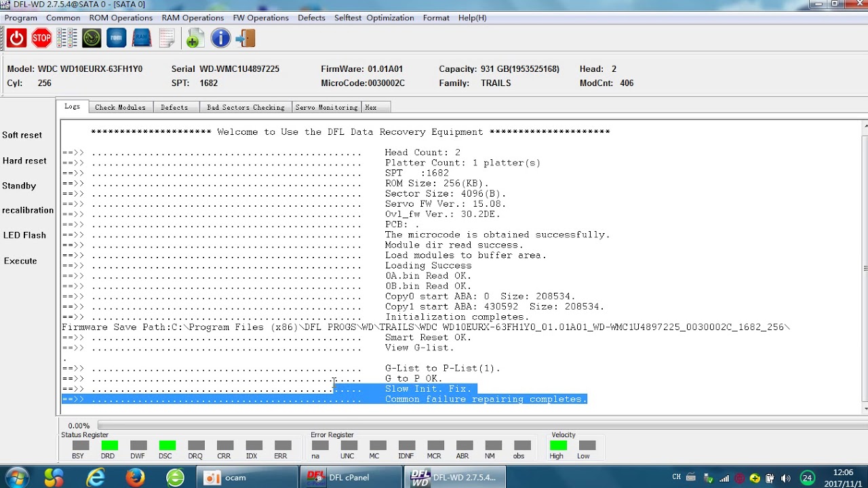The image size is (868, 488).
Task: Click the Firmware Save Path log line
Action: pos(426,327)
